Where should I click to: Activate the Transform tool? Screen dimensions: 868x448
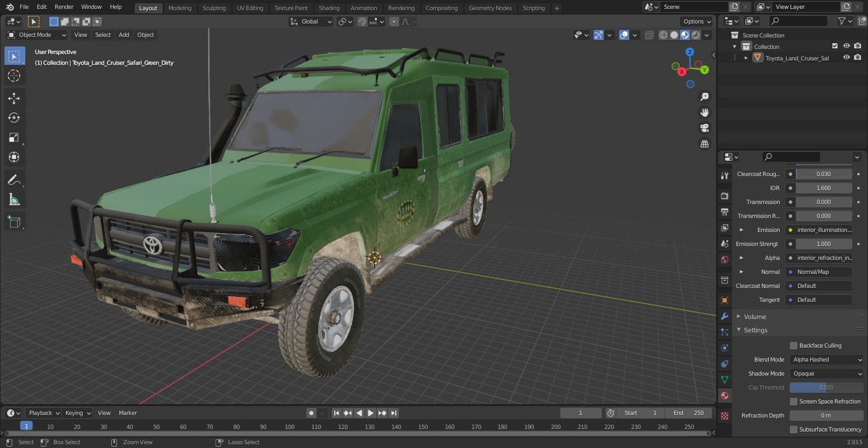tap(14, 157)
